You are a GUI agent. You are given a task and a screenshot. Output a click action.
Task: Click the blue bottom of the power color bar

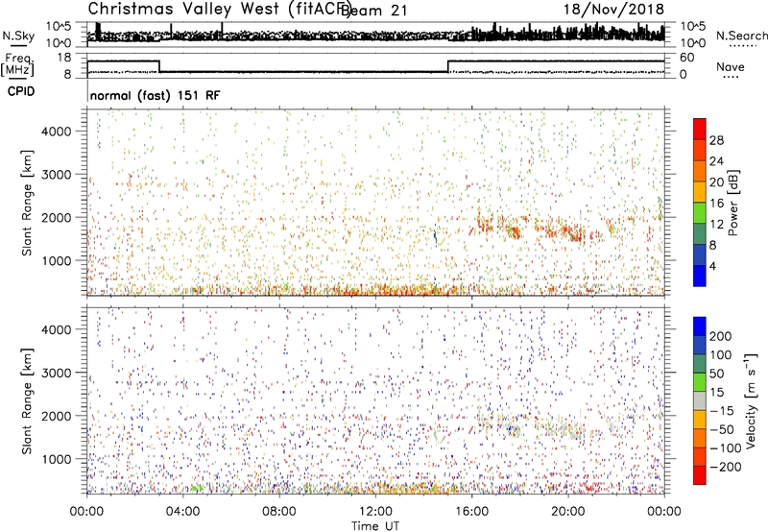pyautogui.click(x=700, y=277)
